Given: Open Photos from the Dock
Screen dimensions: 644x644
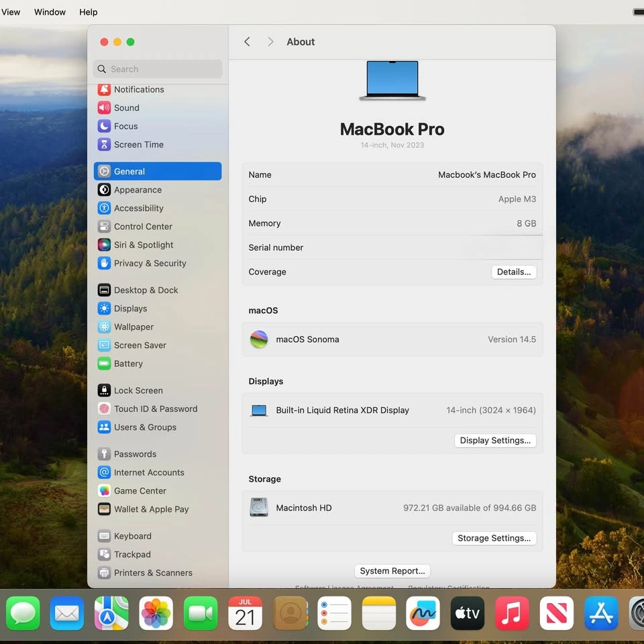Looking at the screenshot, I should 156,613.
